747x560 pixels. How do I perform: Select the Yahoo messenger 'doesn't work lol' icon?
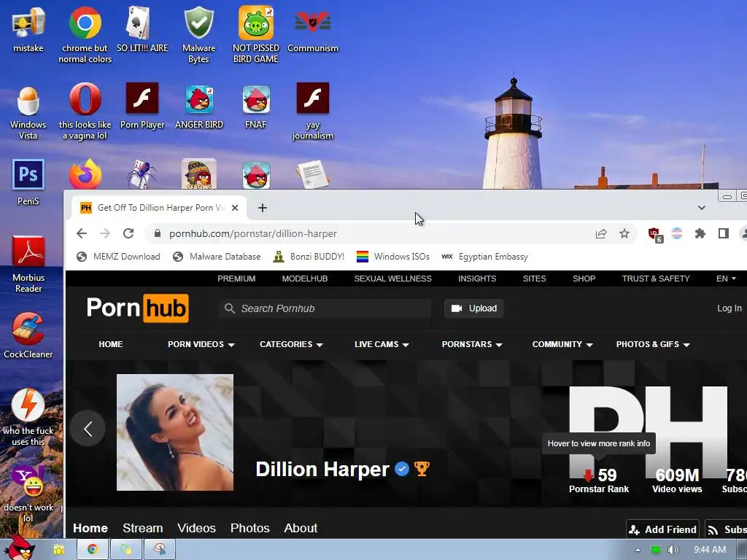pyautogui.click(x=28, y=494)
